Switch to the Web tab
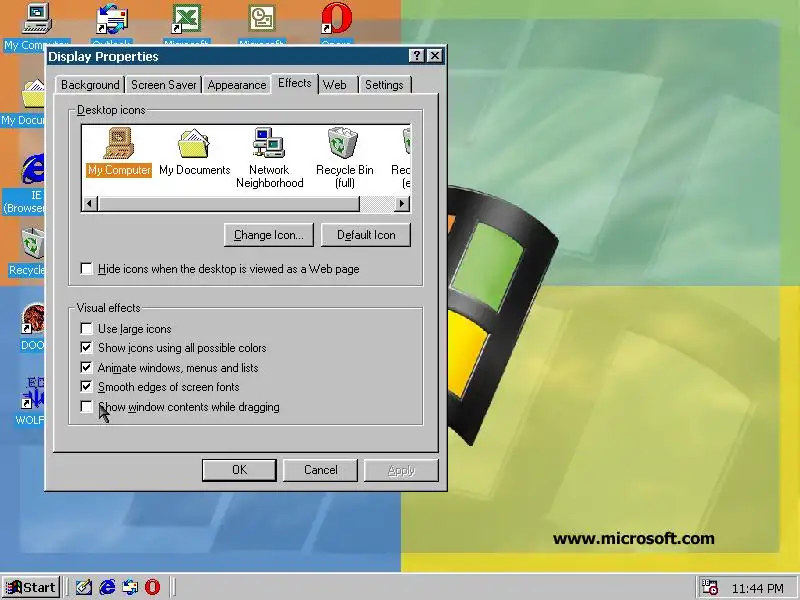The width and height of the screenshot is (800, 600). (335, 85)
